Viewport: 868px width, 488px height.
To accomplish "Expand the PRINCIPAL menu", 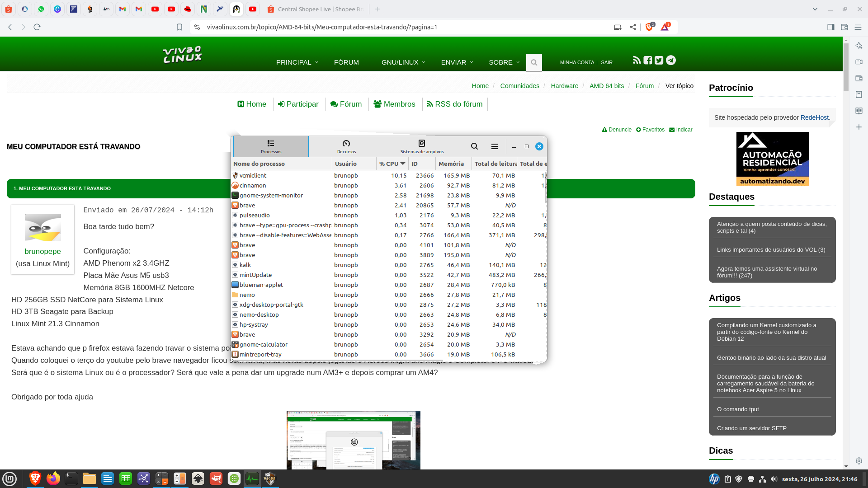I will coord(297,62).
